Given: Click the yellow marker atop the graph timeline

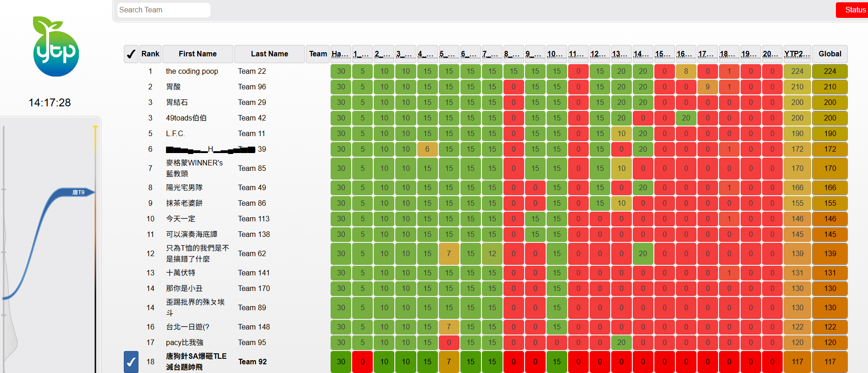Looking at the screenshot, I should [95, 127].
